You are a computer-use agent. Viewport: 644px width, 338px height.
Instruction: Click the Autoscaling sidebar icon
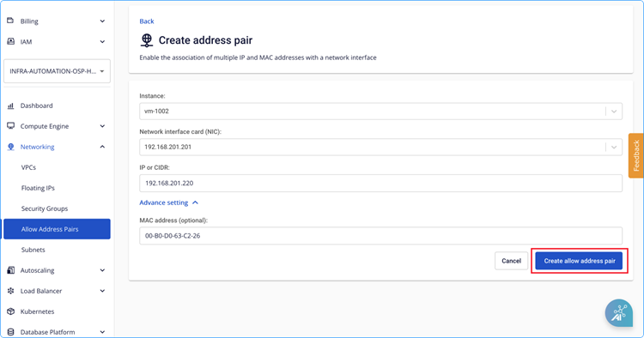click(10, 270)
